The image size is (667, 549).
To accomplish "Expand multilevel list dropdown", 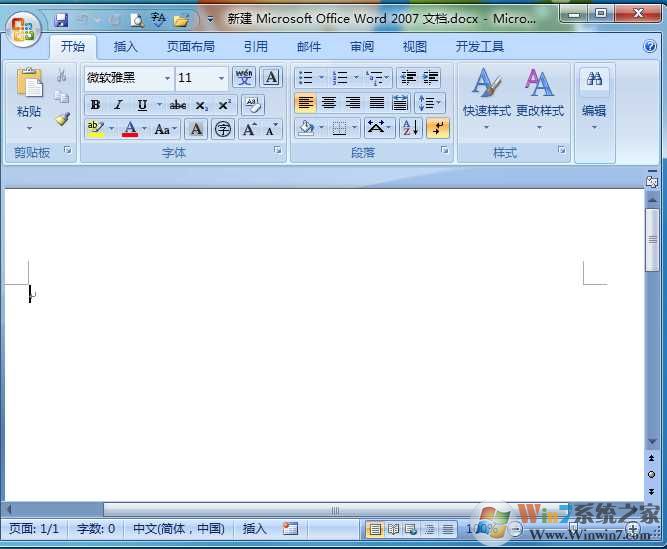I will [x=387, y=78].
